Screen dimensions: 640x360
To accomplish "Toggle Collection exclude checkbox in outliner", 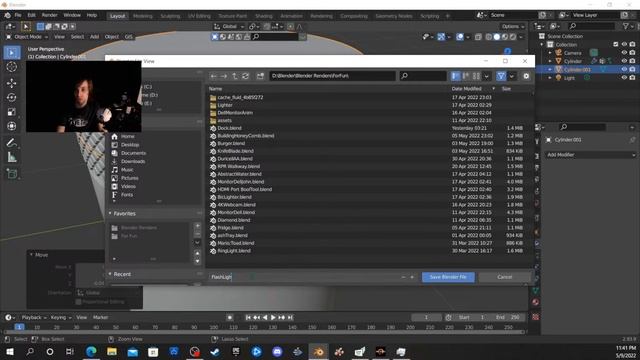I will click(x=616, y=44).
